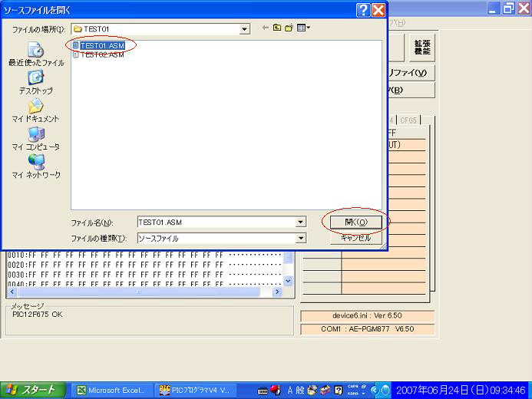Click the Open (開く) button
Viewport: 532px width, 399px height.
(355, 223)
